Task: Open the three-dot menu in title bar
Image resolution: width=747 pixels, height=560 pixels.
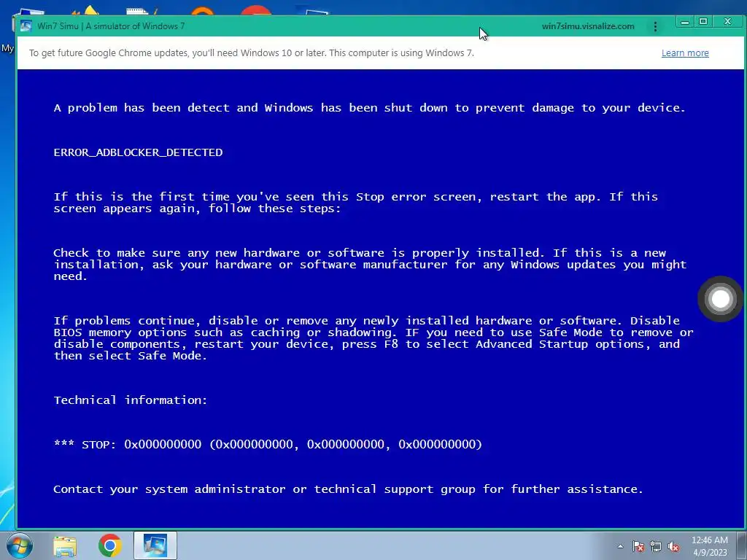Action: (656, 27)
